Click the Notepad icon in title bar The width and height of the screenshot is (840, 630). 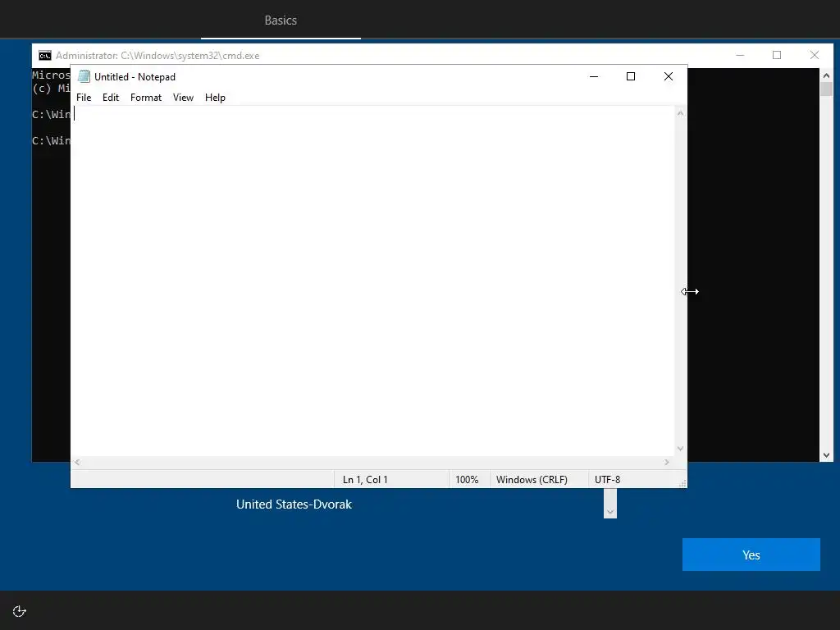[x=84, y=76]
